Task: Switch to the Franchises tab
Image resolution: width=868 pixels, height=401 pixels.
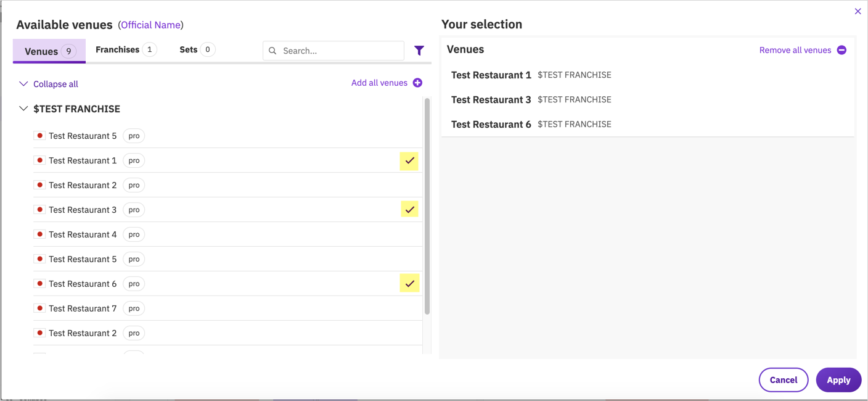Action: coord(126,49)
